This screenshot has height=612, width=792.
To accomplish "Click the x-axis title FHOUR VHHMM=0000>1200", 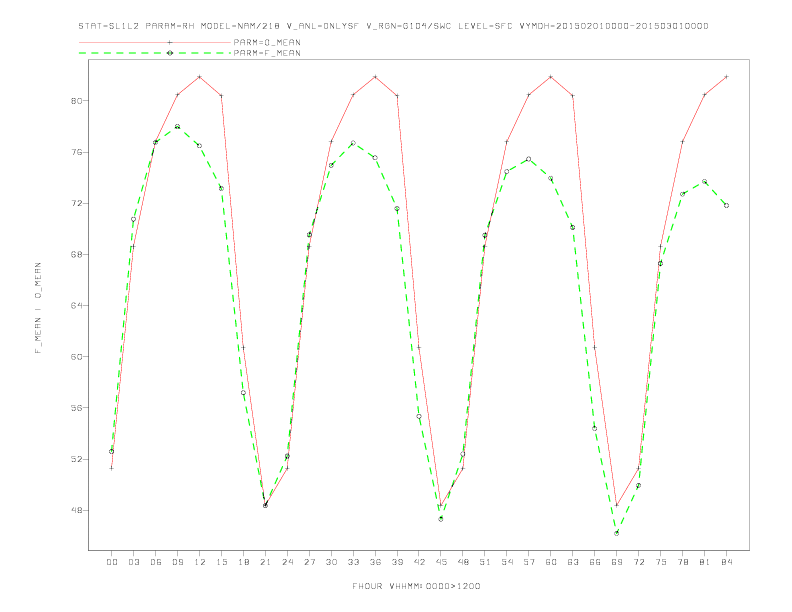I will click(416, 586).
